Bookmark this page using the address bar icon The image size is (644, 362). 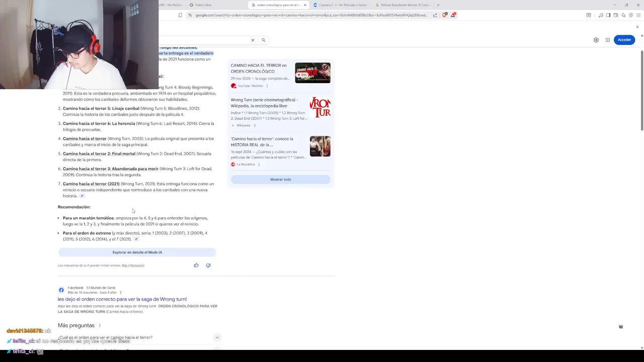[180, 15]
